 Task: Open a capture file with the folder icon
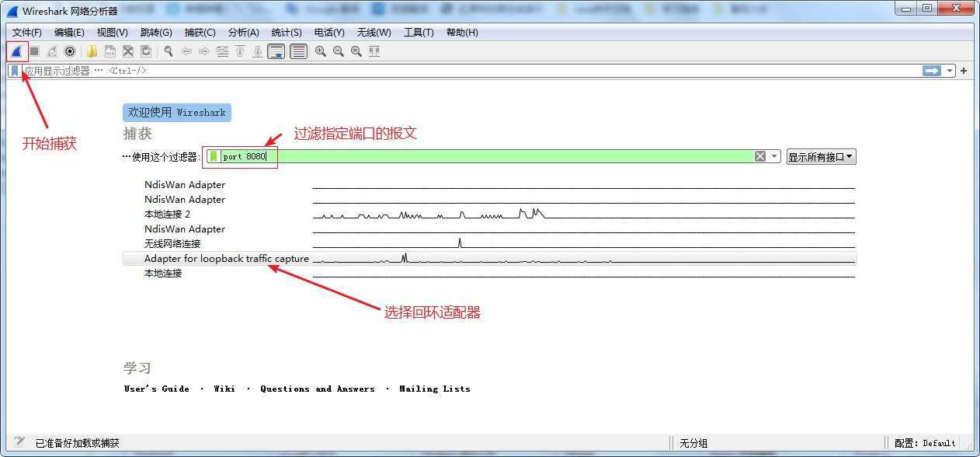point(92,51)
